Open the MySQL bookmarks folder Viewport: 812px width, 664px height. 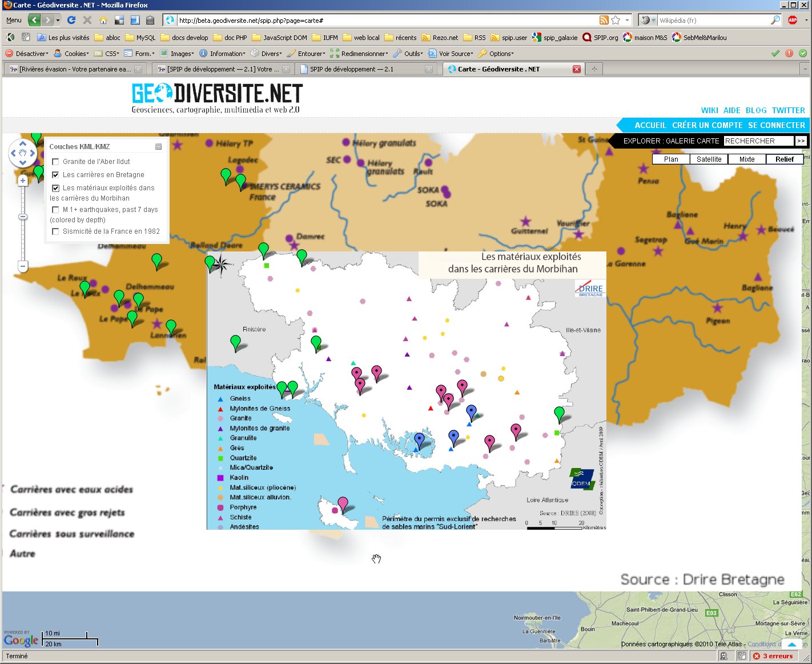tap(140, 37)
